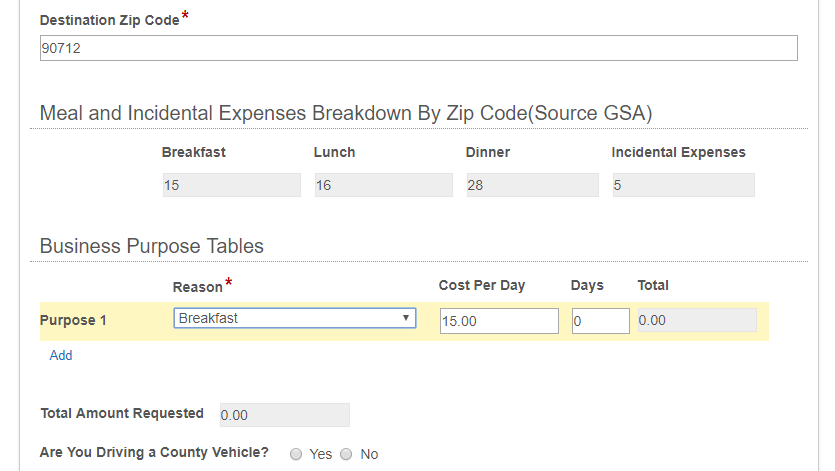Click the Purpose 1 row label
The height and width of the screenshot is (471, 835).
click(x=73, y=320)
